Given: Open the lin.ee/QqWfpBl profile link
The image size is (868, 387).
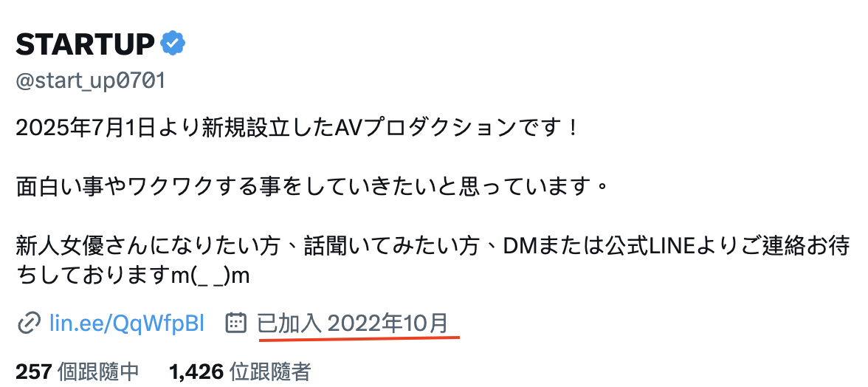Looking at the screenshot, I should click(x=127, y=323).
